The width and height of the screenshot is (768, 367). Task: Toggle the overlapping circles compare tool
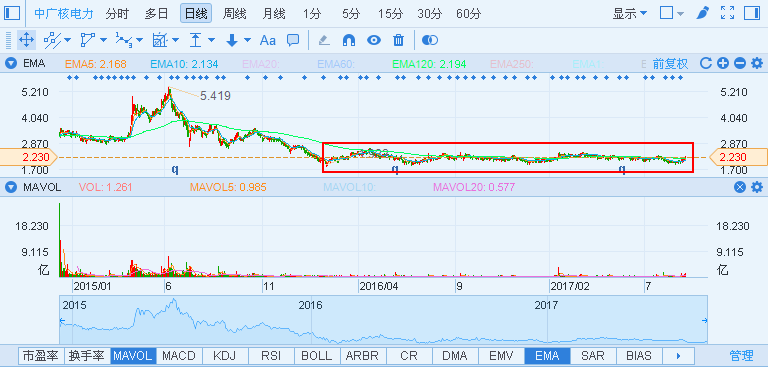[430, 40]
